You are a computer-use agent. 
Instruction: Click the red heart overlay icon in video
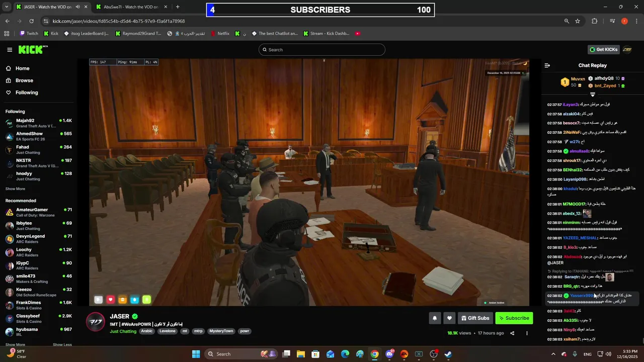[x=111, y=300]
